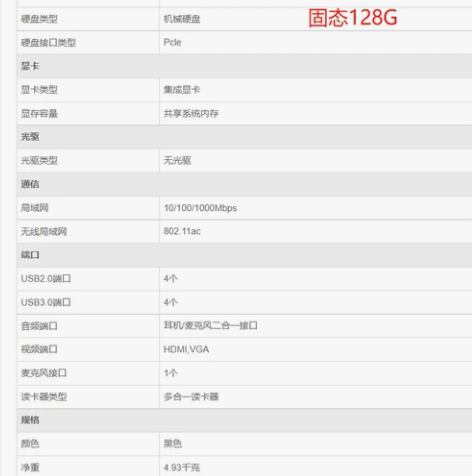Click the 共享系统内存 value
This screenshot has width=472, height=476.
tap(191, 114)
